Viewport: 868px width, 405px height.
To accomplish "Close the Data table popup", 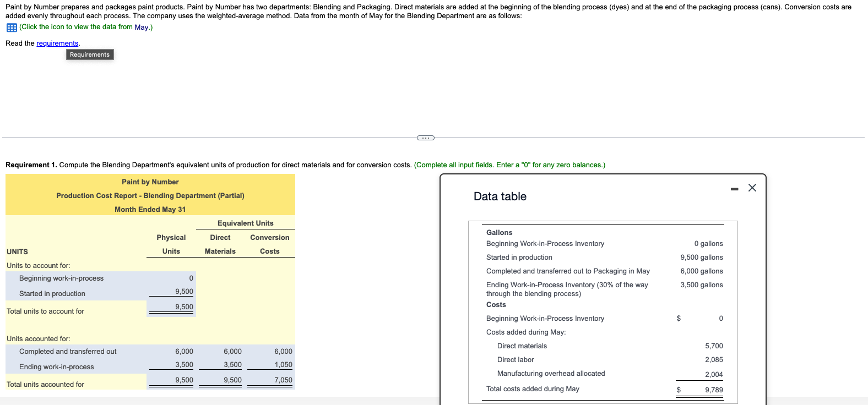I will click(752, 188).
